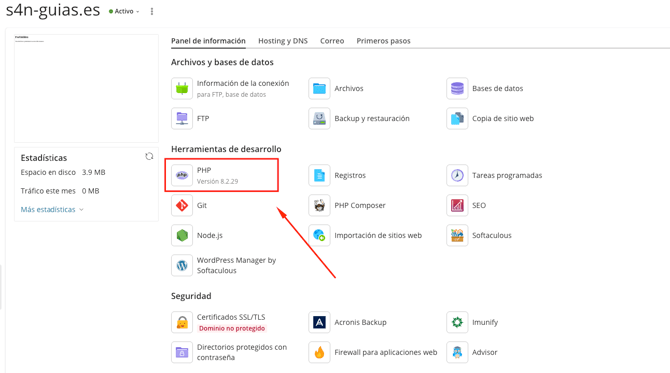Click the website preview thumbnail
This screenshot has height=373, width=670.
click(x=86, y=88)
